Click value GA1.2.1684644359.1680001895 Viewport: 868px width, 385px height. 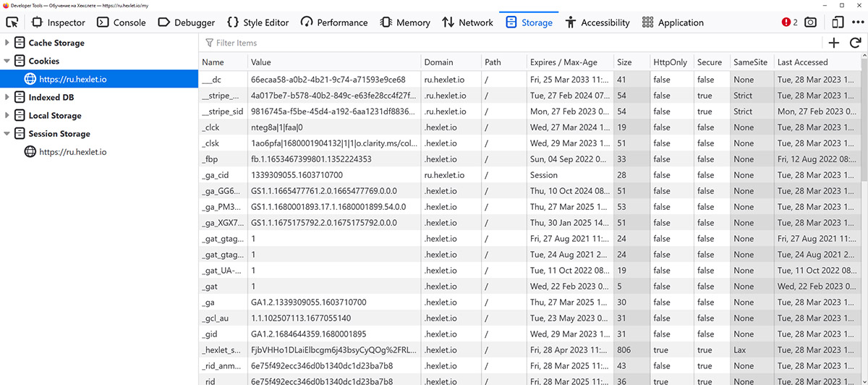tap(308, 334)
